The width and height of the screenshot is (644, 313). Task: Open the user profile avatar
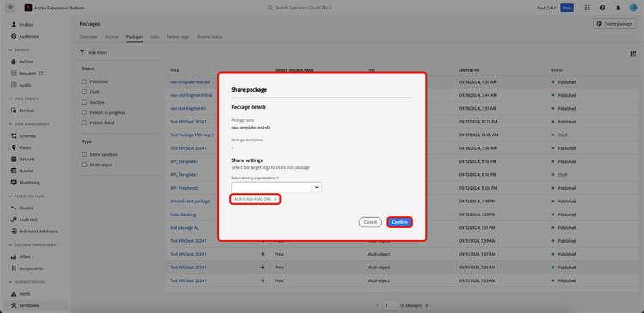[634, 8]
